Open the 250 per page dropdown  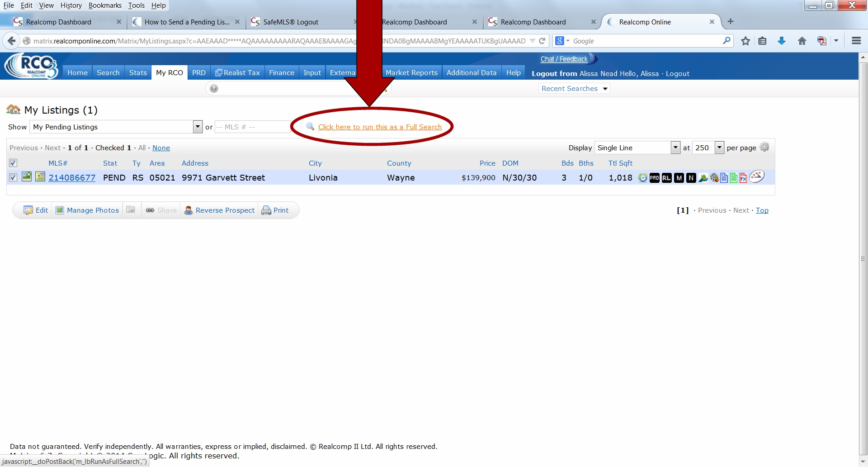tap(719, 148)
